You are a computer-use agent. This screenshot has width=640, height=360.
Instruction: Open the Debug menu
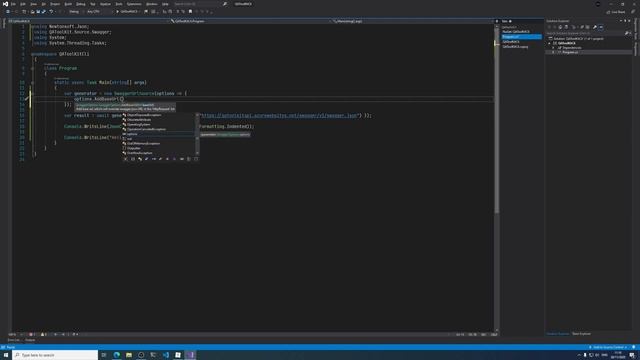point(81,4)
